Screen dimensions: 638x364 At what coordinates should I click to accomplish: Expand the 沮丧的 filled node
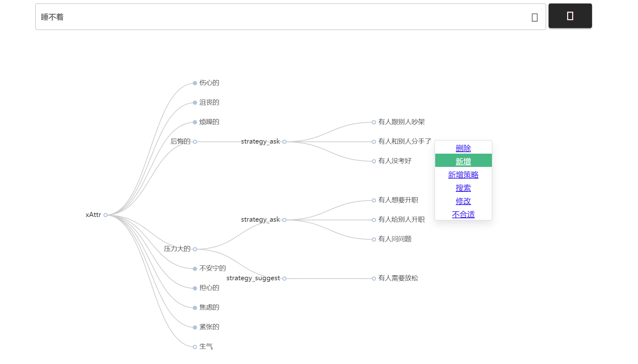(x=195, y=103)
